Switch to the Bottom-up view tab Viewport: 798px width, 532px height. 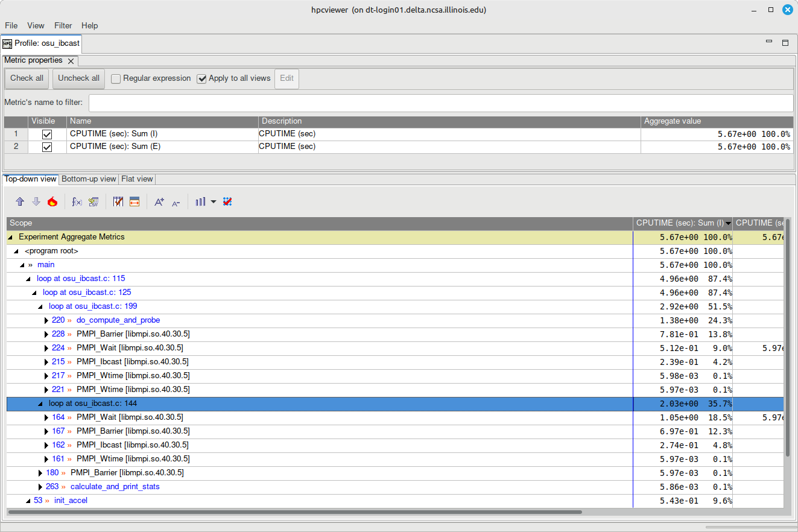click(88, 179)
